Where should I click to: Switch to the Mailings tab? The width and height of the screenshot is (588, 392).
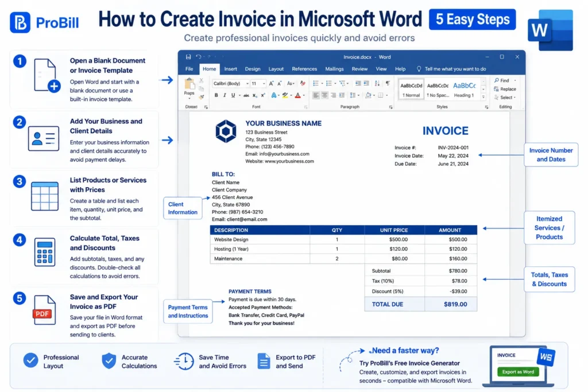pyautogui.click(x=335, y=69)
